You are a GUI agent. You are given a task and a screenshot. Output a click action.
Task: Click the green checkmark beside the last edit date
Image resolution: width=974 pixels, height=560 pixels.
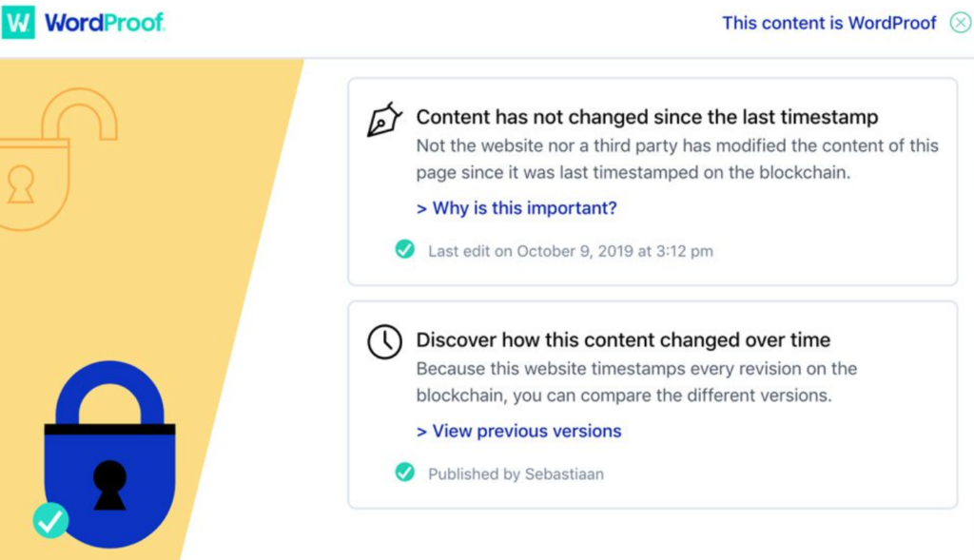[404, 248]
